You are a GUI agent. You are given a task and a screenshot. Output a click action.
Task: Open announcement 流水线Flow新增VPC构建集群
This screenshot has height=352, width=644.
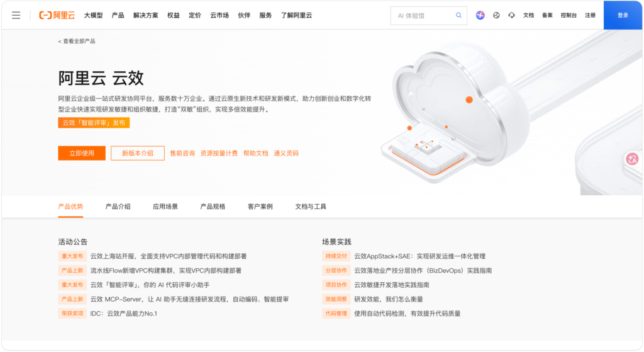pyautogui.click(x=166, y=271)
